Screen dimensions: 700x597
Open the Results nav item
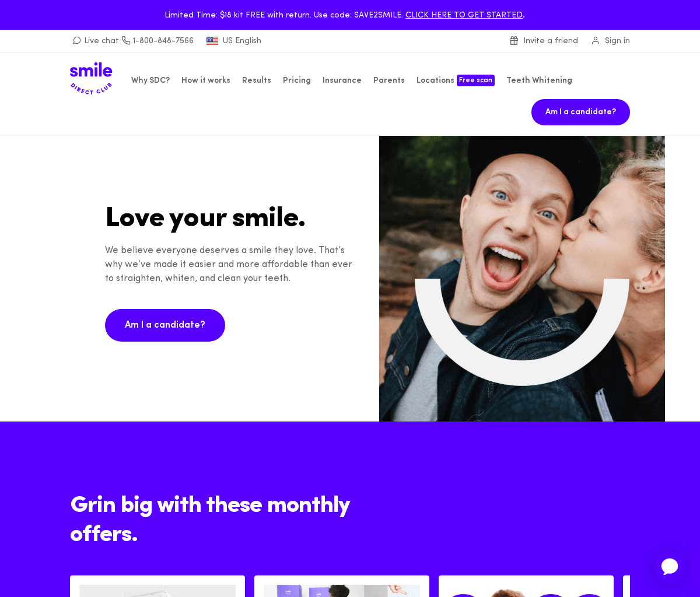257,80
